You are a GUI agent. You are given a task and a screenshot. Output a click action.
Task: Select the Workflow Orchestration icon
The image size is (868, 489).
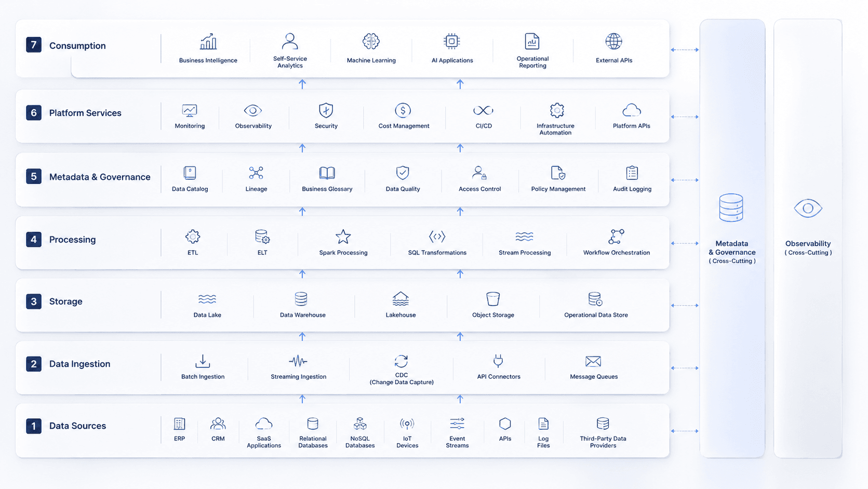[616, 236]
